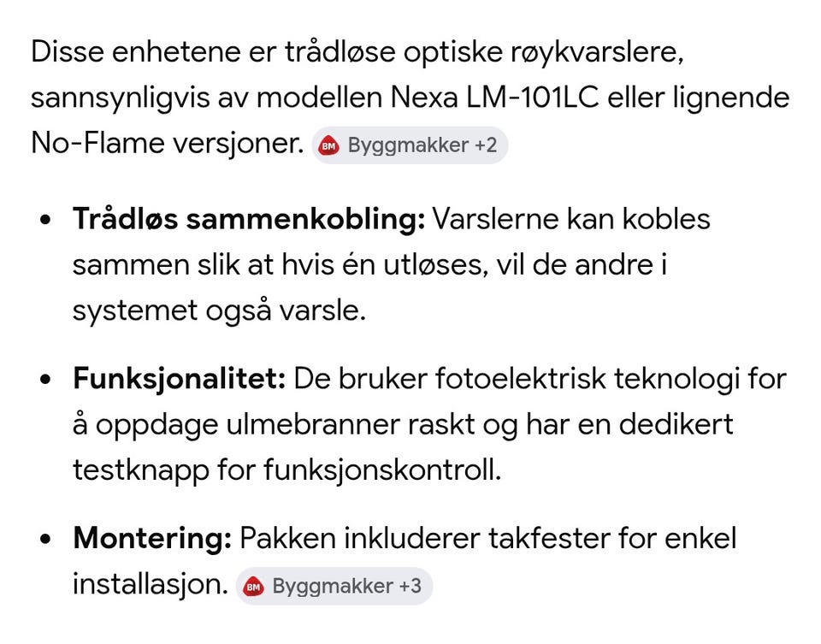Click the bullet point before Funksjonalitet

click(45, 379)
